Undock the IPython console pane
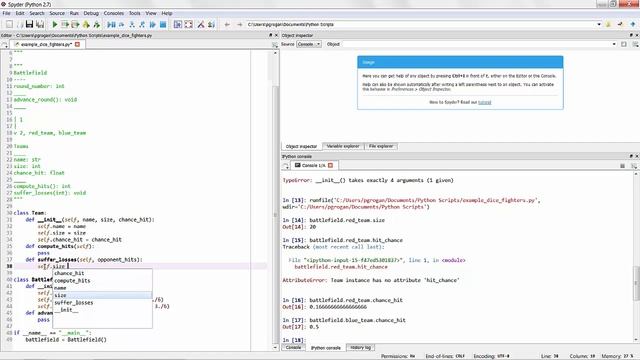This screenshot has width=640, height=360. pyautogui.click(x=631, y=156)
